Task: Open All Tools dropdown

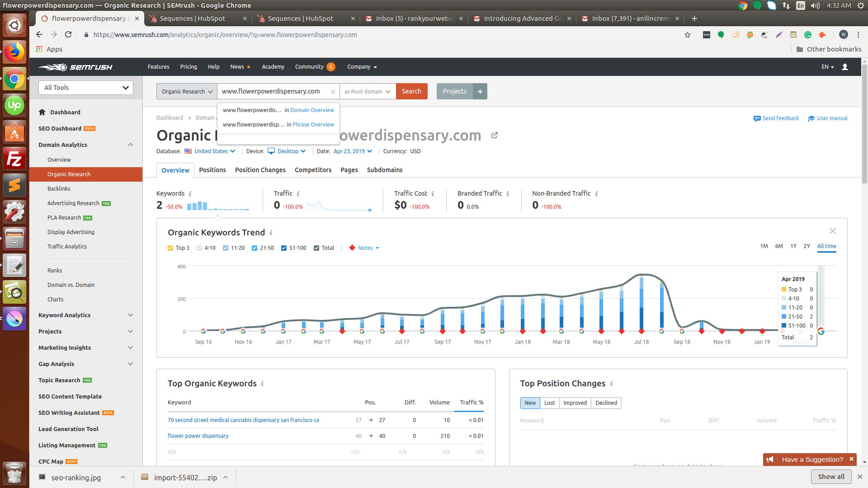Action: [86, 88]
